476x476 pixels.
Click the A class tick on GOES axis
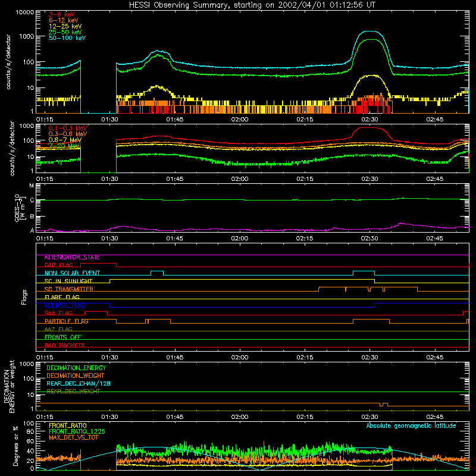pyautogui.click(x=32, y=230)
